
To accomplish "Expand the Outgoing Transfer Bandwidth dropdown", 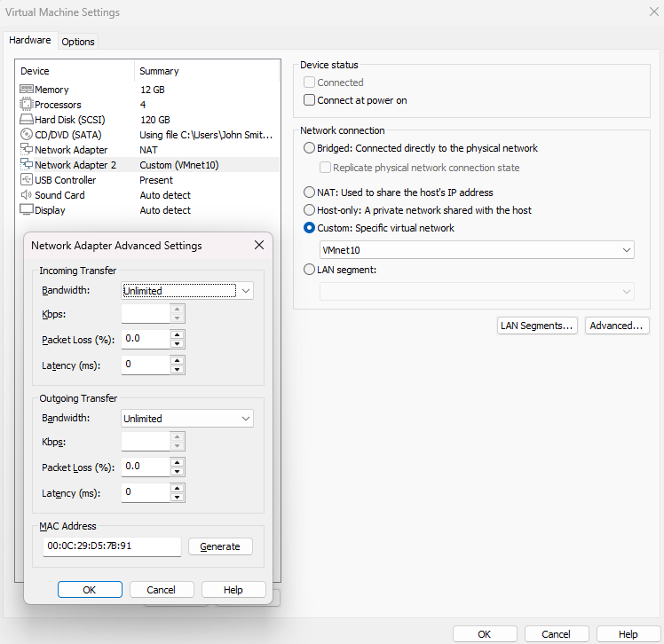I will [x=187, y=419].
